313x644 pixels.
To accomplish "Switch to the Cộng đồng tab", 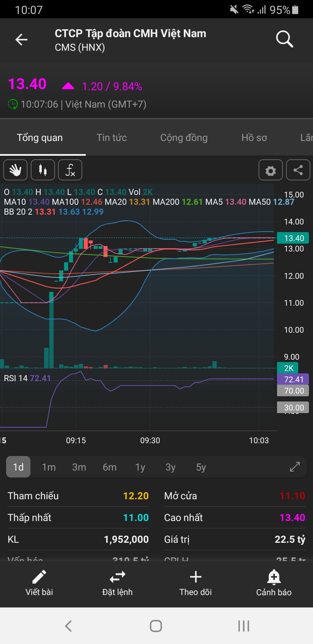I will (x=184, y=138).
